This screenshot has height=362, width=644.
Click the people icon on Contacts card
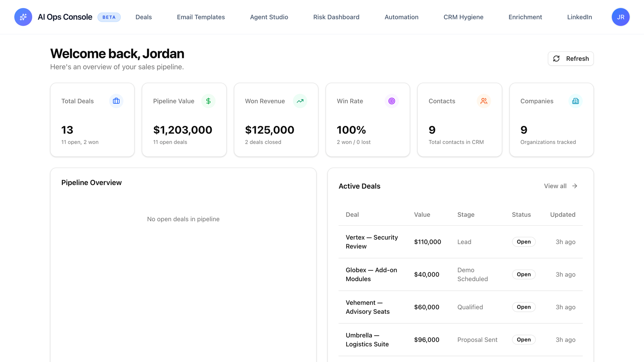click(484, 101)
